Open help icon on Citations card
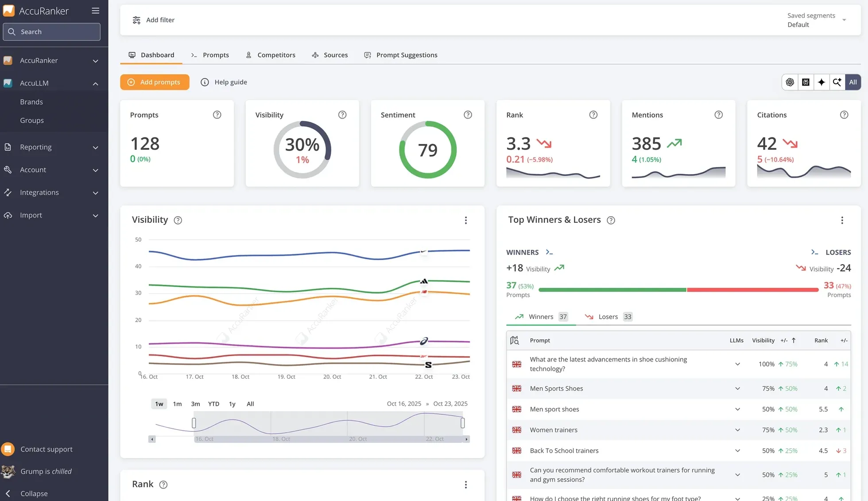The height and width of the screenshot is (501, 868). [x=844, y=115]
